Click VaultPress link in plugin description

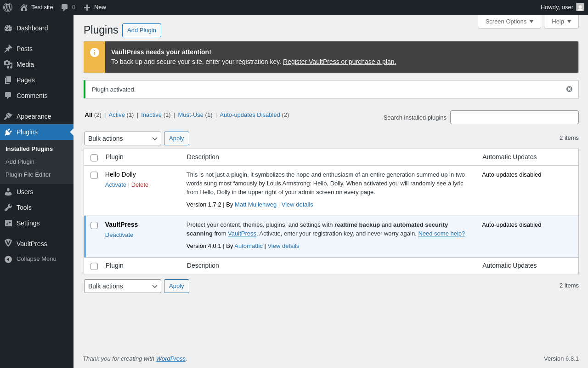pos(242,234)
